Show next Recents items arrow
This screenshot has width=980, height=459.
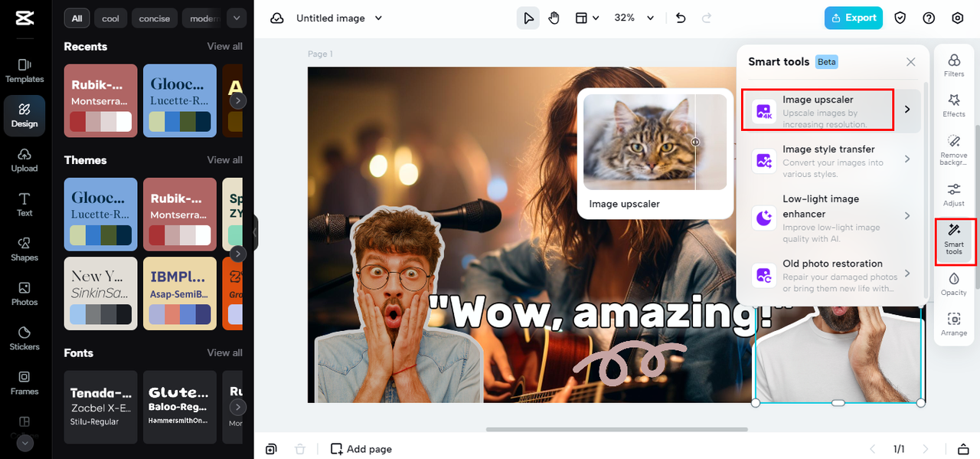point(238,100)
